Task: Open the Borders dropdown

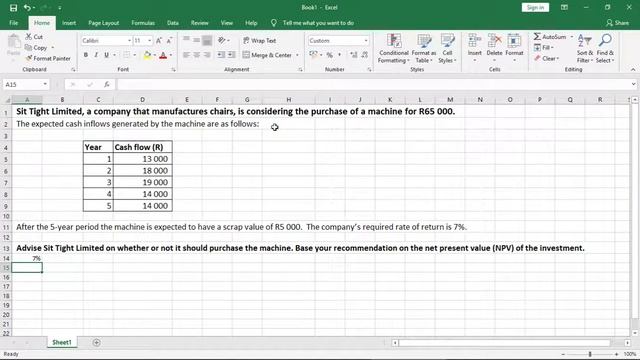Action: click(x=135, y=55)
